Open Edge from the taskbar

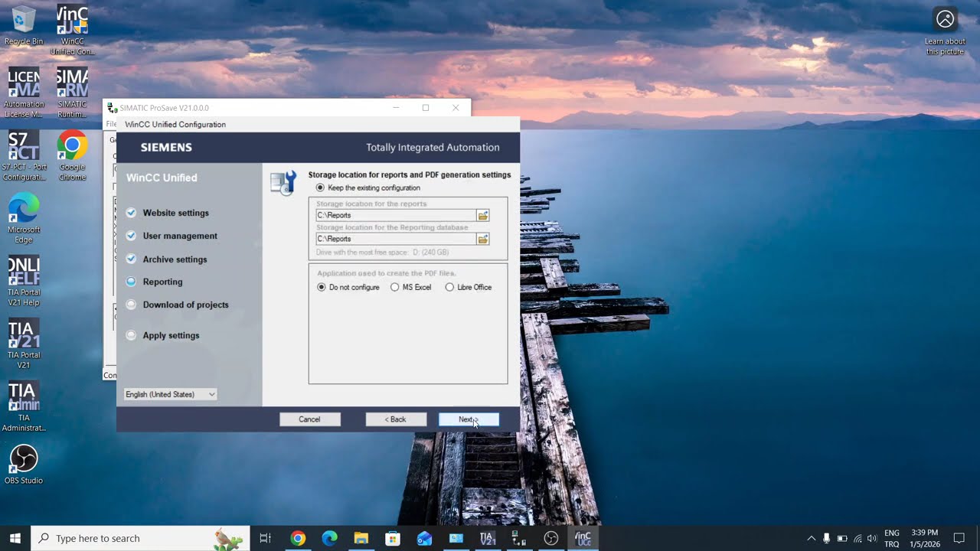point(329,538)
